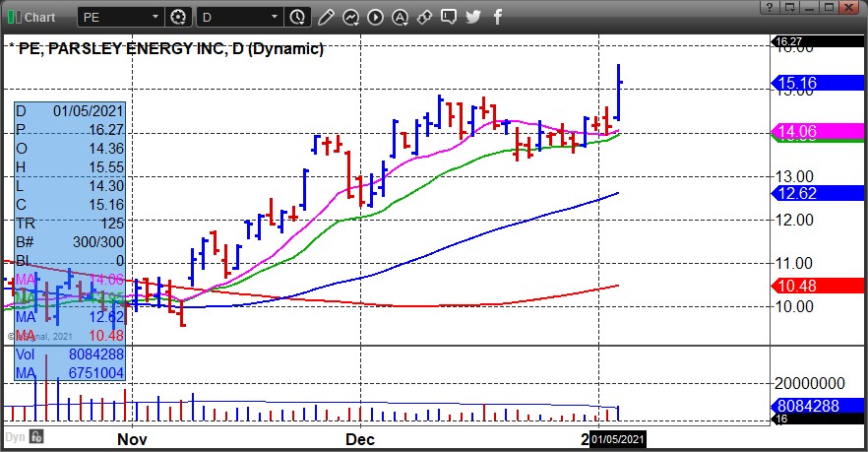Click the 8084288 volume axis marker

pyautogui.click(x=817, y=406)
